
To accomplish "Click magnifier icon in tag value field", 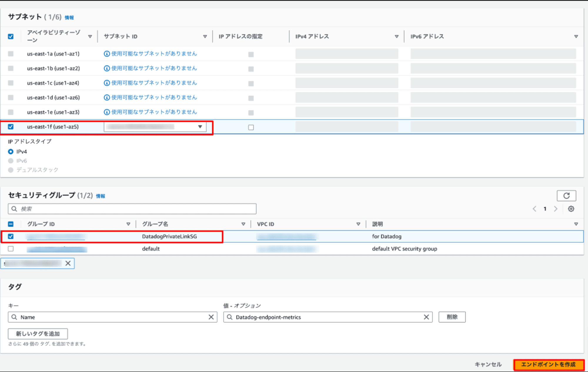I will click(230, 317).
